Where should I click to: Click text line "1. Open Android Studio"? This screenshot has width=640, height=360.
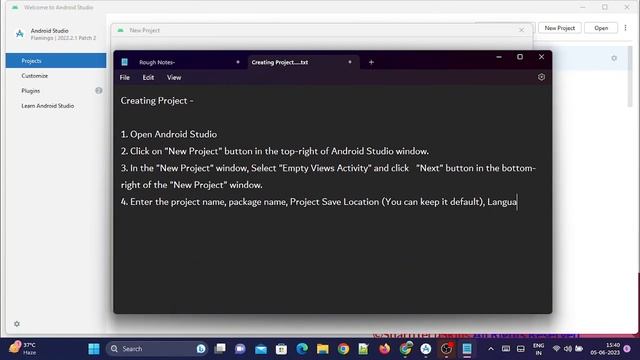coord(169,134)
